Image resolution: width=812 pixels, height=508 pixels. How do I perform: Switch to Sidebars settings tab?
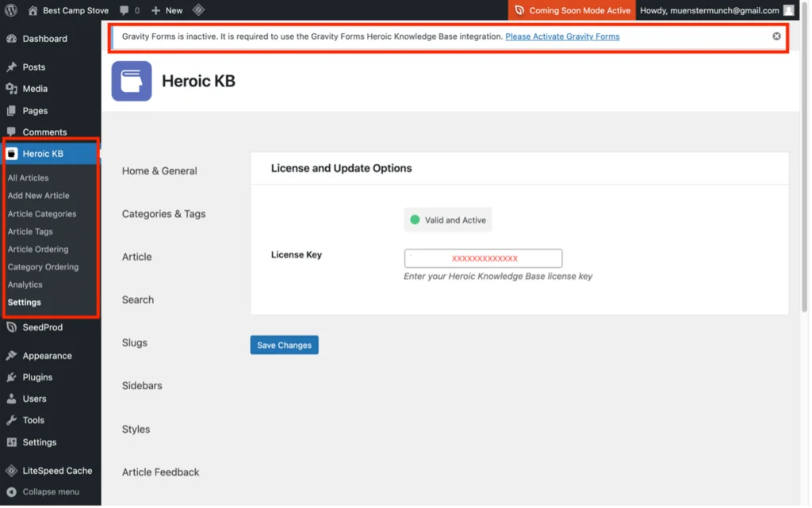[x=142, y=386]
